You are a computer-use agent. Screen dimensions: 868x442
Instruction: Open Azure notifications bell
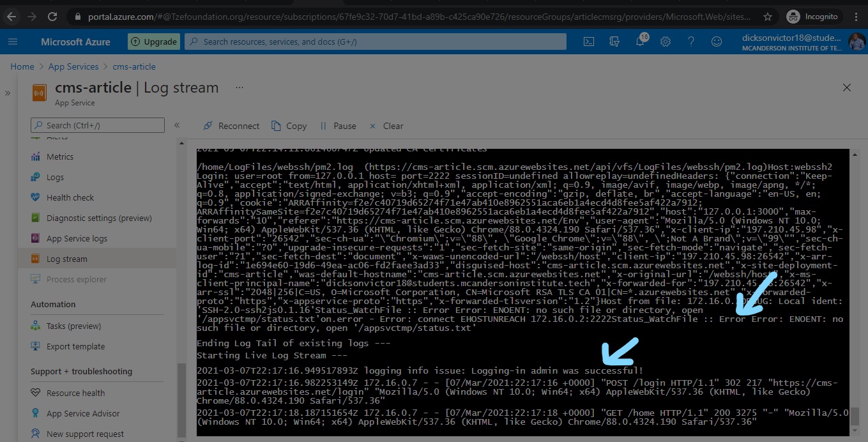[x=639, y=41]
